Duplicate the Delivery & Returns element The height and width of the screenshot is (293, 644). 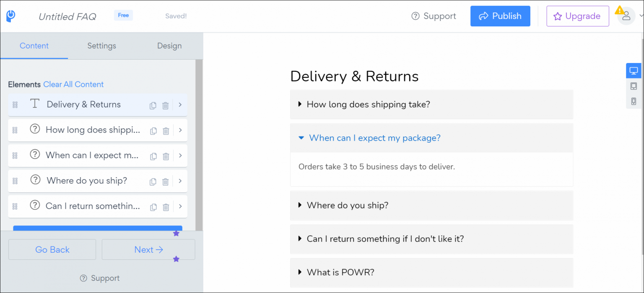tap(153, 105)
